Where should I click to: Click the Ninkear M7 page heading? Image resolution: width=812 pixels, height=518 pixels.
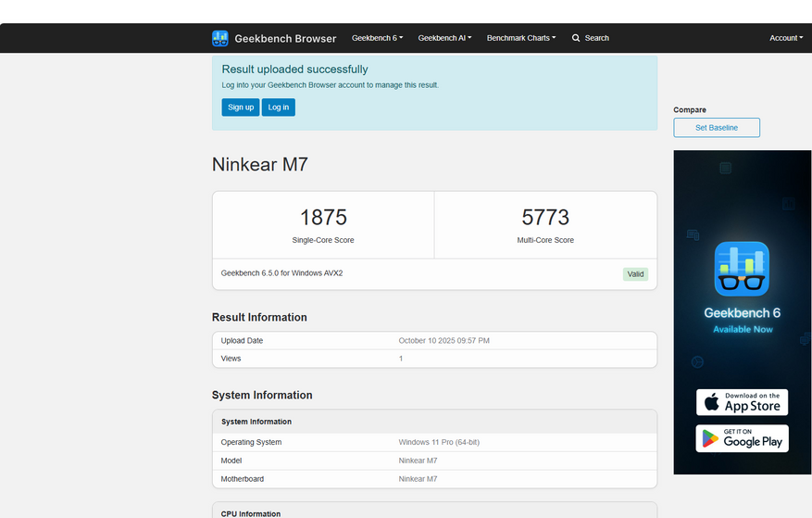260,165
